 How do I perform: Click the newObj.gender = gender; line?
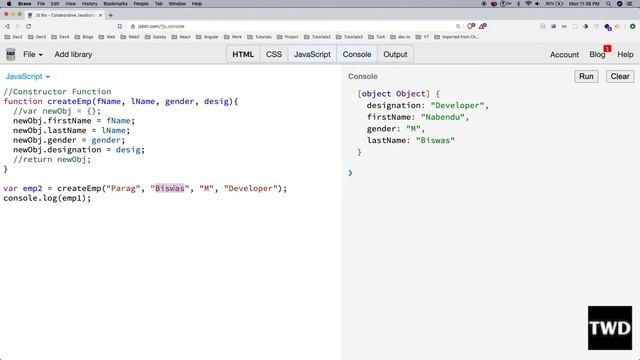(69, 140)
